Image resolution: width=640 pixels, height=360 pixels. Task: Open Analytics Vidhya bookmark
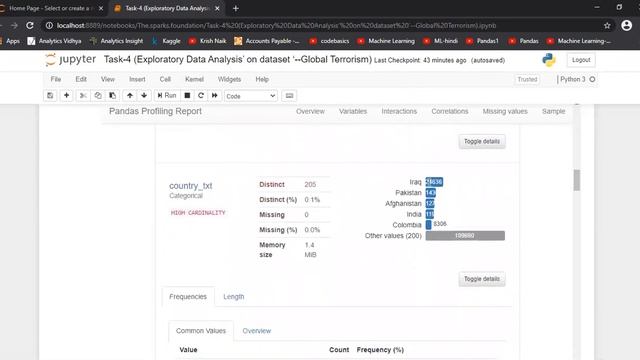pos(54,41)
